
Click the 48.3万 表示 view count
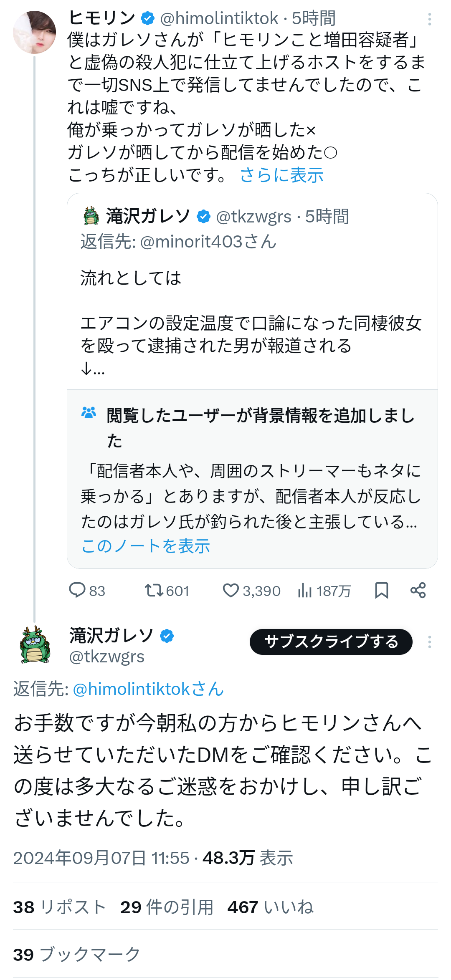pyautogui.click(x=248, y=858)
